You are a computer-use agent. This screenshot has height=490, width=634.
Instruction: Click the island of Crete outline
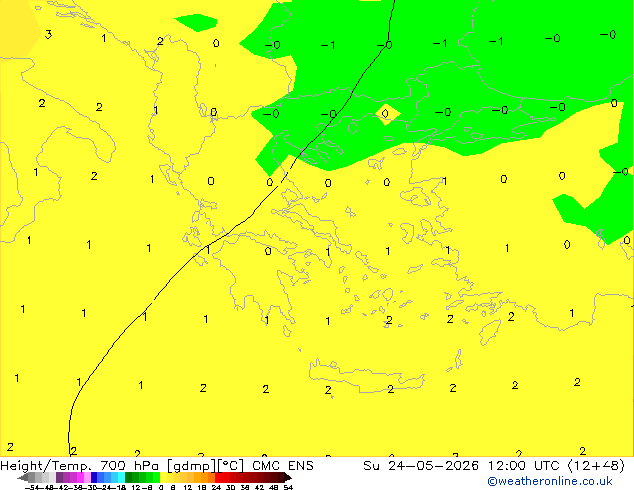tap(366, 376)
